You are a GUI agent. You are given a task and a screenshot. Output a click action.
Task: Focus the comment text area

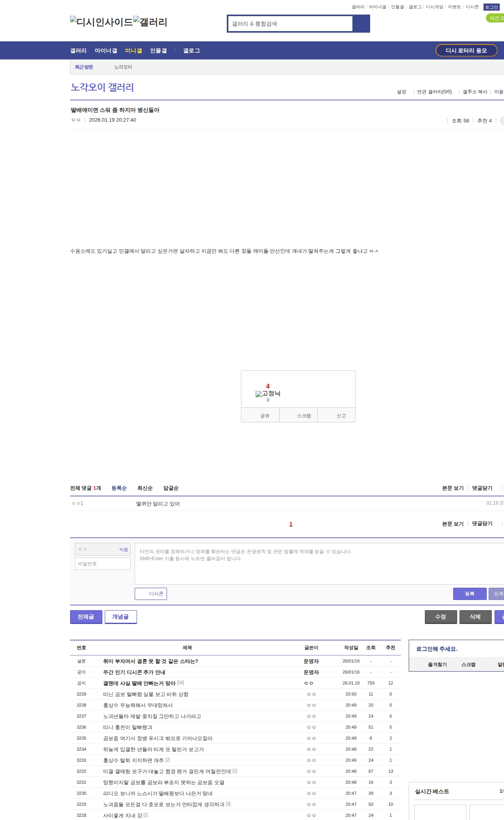[x=319, y=564]
